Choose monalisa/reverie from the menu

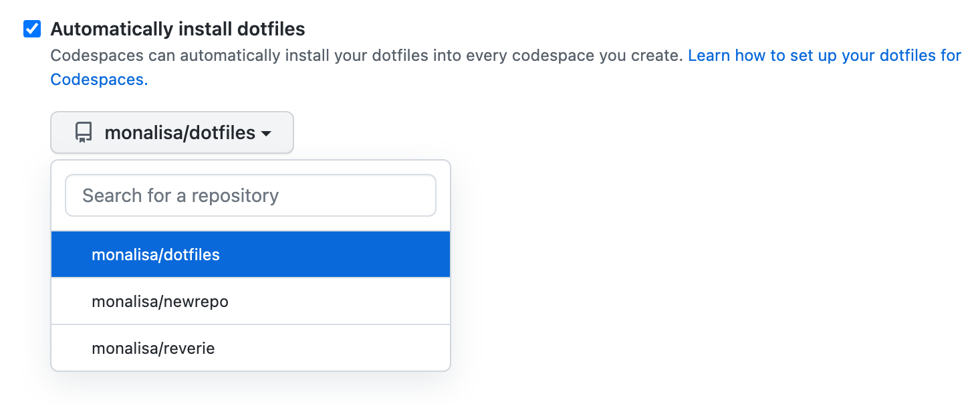pos(154,348)
